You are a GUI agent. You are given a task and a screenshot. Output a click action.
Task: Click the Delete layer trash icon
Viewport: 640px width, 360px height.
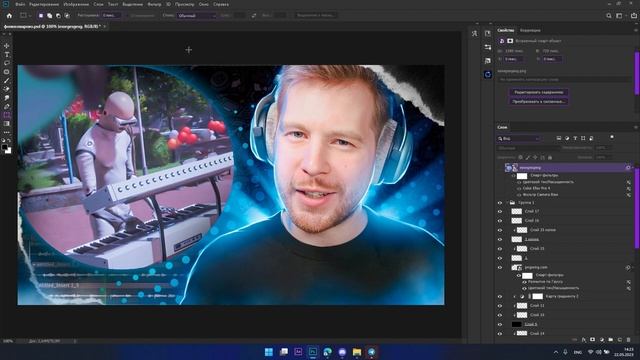coord(629,340)
